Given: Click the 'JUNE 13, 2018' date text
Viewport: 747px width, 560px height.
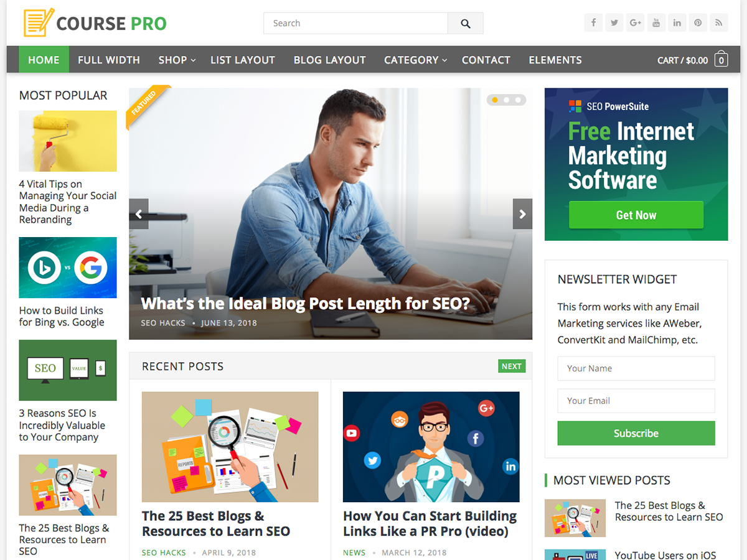Looking at the screenshot, I should [x=228, y=323].
